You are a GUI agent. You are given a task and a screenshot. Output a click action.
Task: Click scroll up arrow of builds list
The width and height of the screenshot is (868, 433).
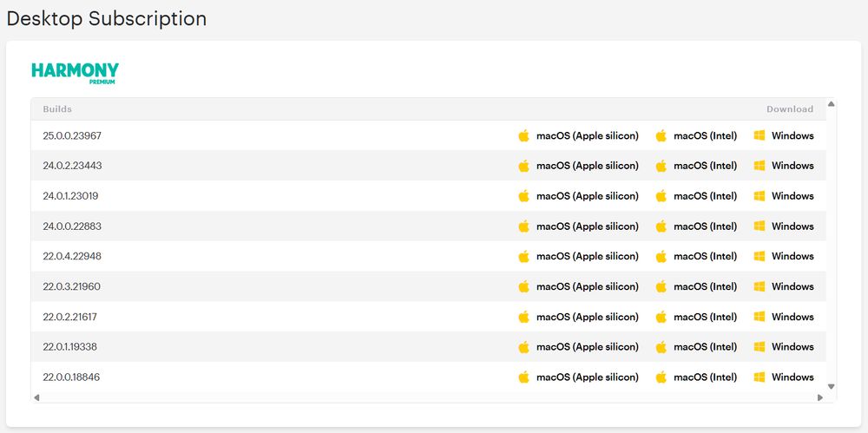[831, 103]
